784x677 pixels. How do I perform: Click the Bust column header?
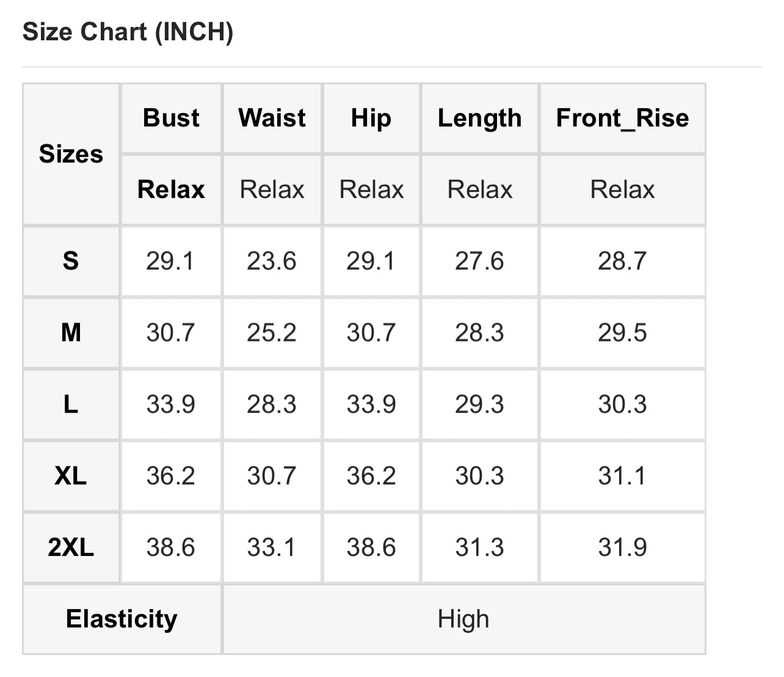click(x=171, y=118)
